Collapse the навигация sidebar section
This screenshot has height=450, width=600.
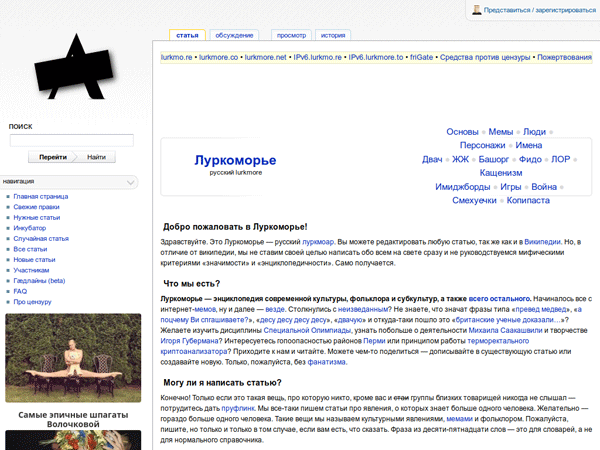tap(130, 182)
